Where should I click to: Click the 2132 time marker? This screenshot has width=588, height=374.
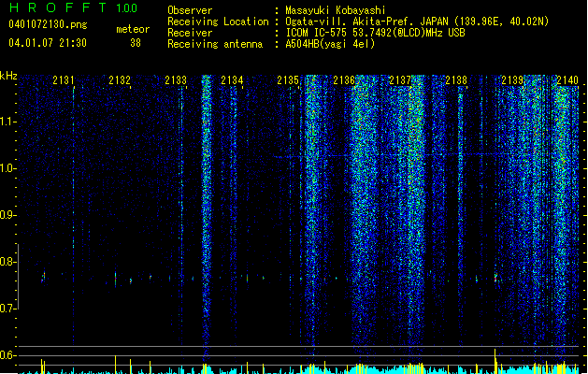click(x=120, y=80)
